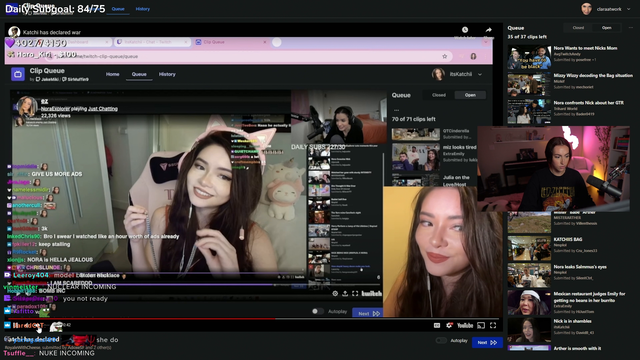Enter fullscreen in the YouTube player
Image resolution: width=640 pixels, height=360 pixels.
coord(493,325)
